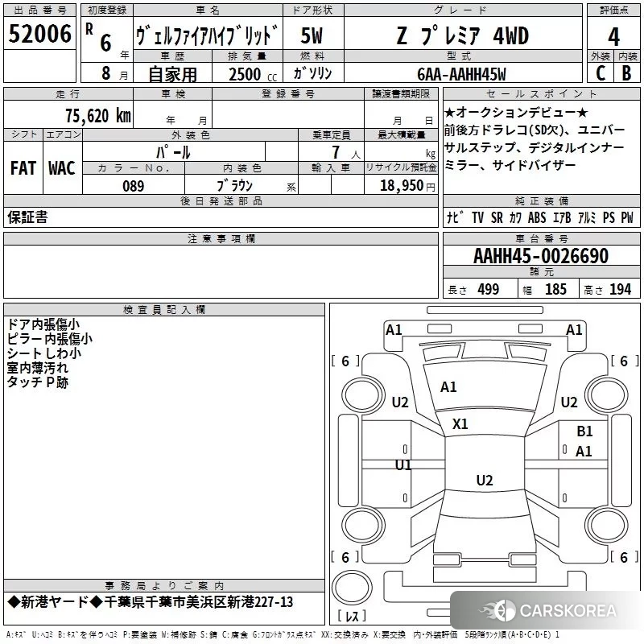Viewport: 644px width, 644px height.
Task: Click the lot number 52006
Action: pyautogui.click(x=39, y=34)
